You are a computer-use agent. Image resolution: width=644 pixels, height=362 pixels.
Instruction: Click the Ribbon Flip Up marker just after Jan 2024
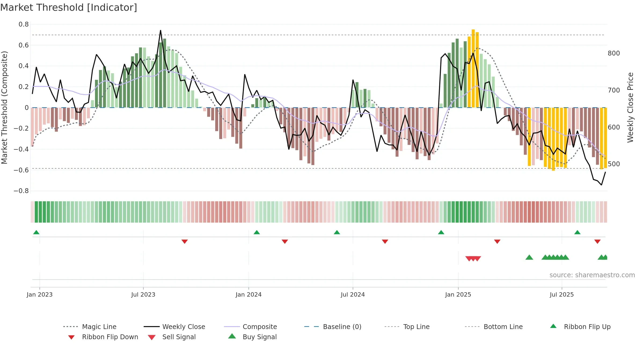click(x=257, y=232)
